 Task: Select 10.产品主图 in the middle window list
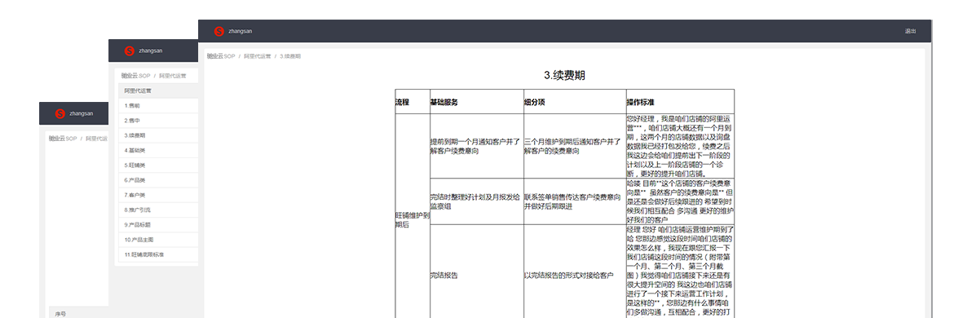coord(158,240)
